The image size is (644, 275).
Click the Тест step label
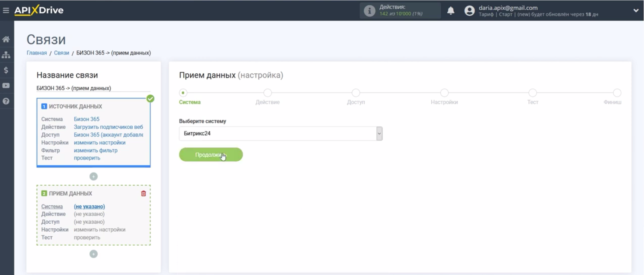pyautogui.click(x=533, y=102)
